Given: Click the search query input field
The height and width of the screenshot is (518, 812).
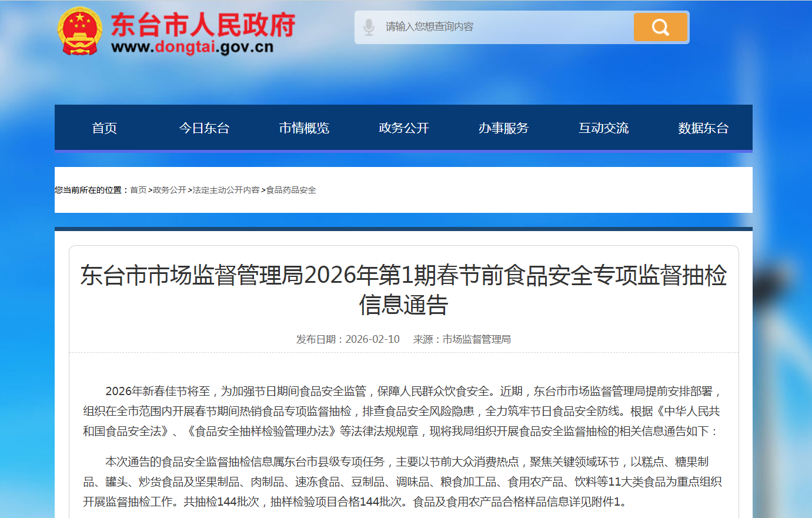Looking at the screenshot, I should [506, 27].
